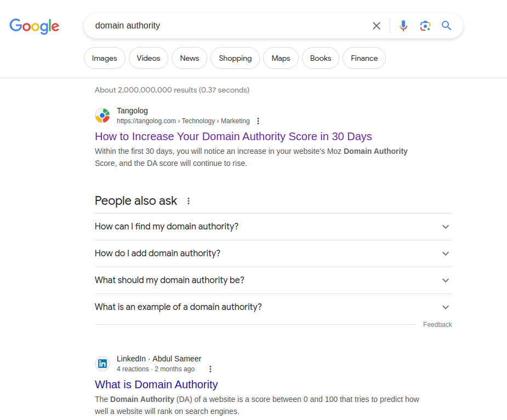
Task: Click into the domain authority search field
Action: [226, 26]
